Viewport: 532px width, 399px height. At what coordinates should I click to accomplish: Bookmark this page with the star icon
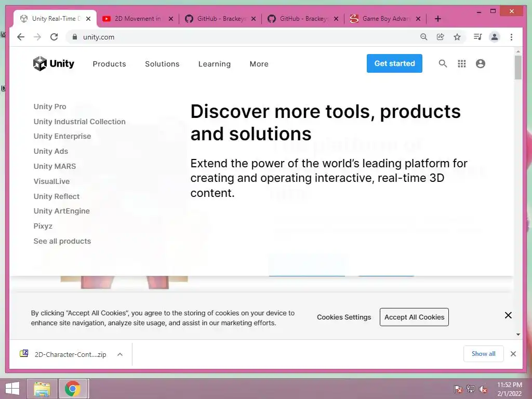point(457,37)
